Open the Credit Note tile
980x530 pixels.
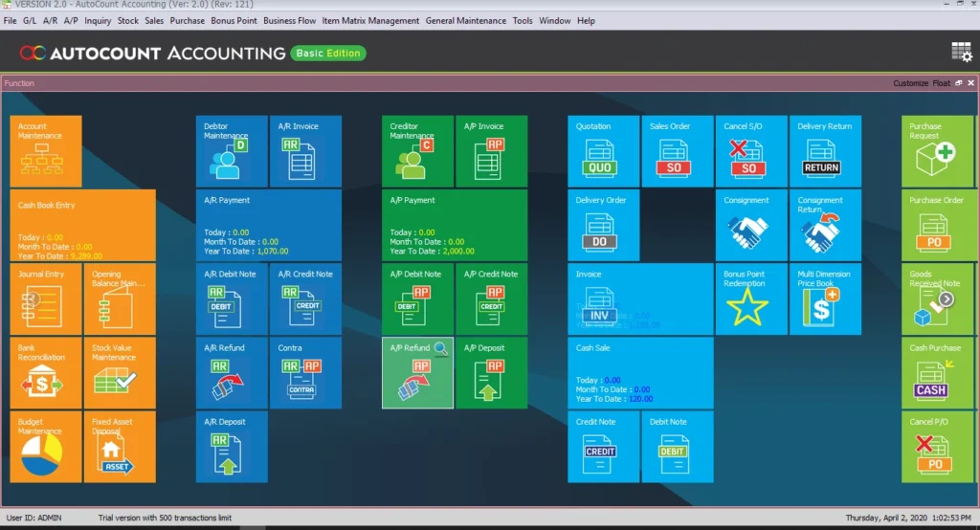pos(604,446)
